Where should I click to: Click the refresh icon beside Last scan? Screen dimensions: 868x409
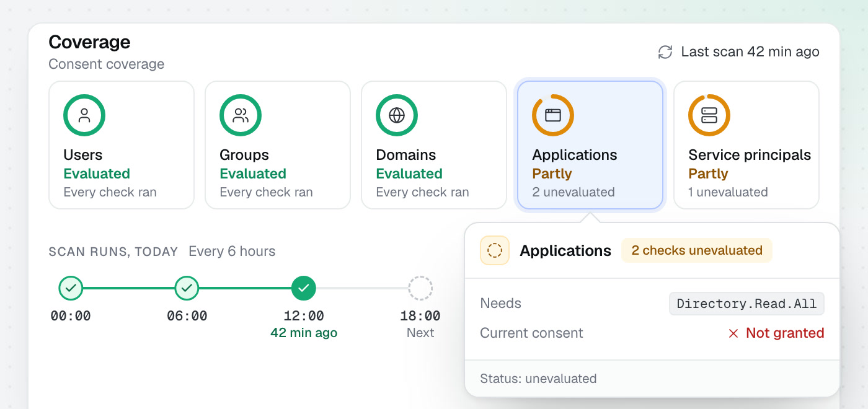pyautogui.click(x=665, y=52)
